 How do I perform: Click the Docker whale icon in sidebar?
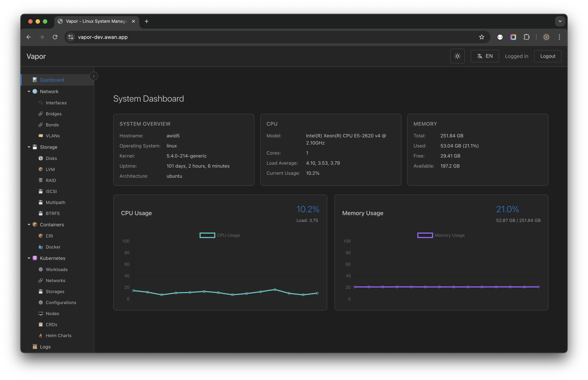pos(41,247)
